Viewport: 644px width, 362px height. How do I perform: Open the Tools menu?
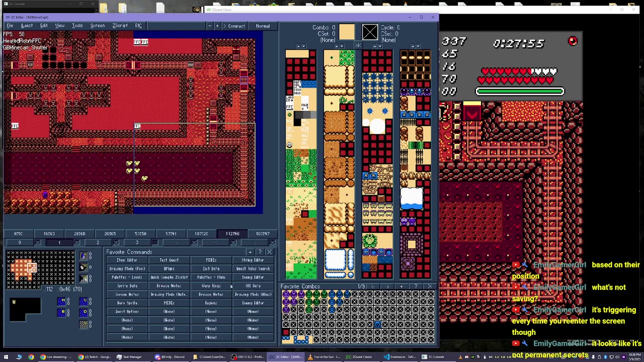point(77,26)
